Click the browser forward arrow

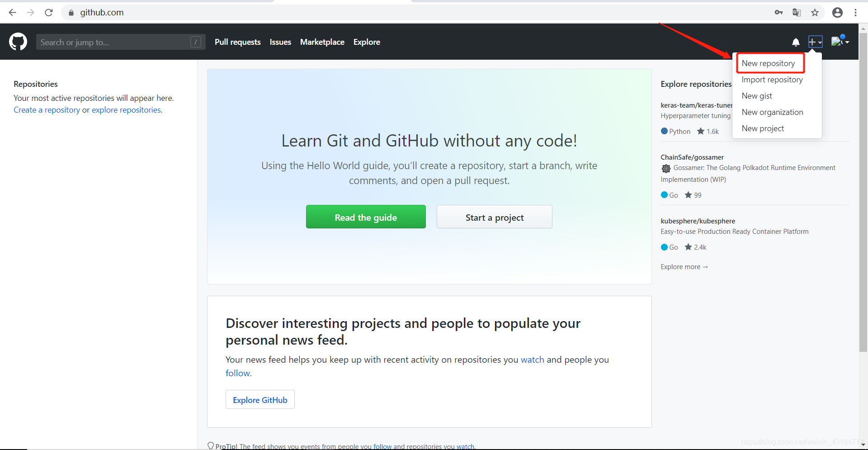pyautogui.click(x=31, y=13)
